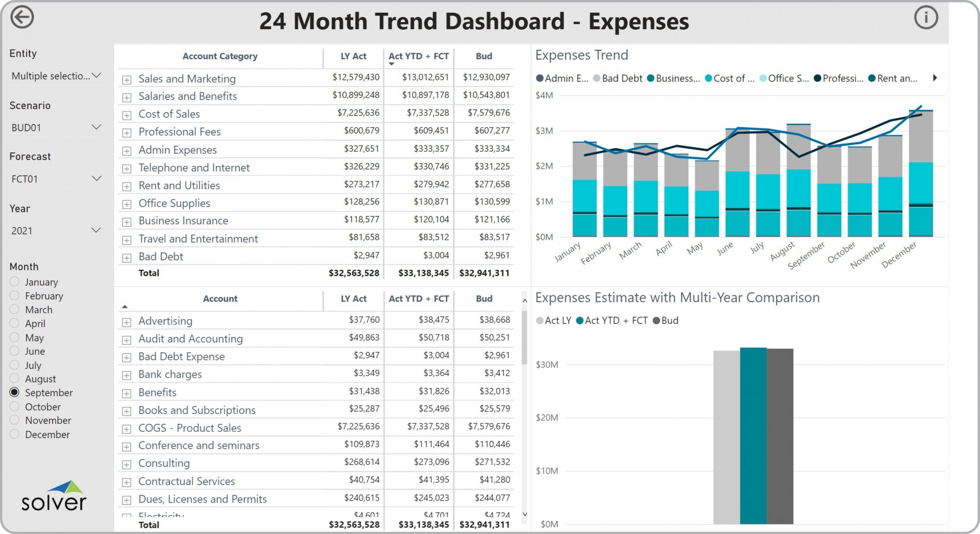Click the Cost of legend item
The image size is (980, 534).
pyautogui.click(x=729, y=78)
